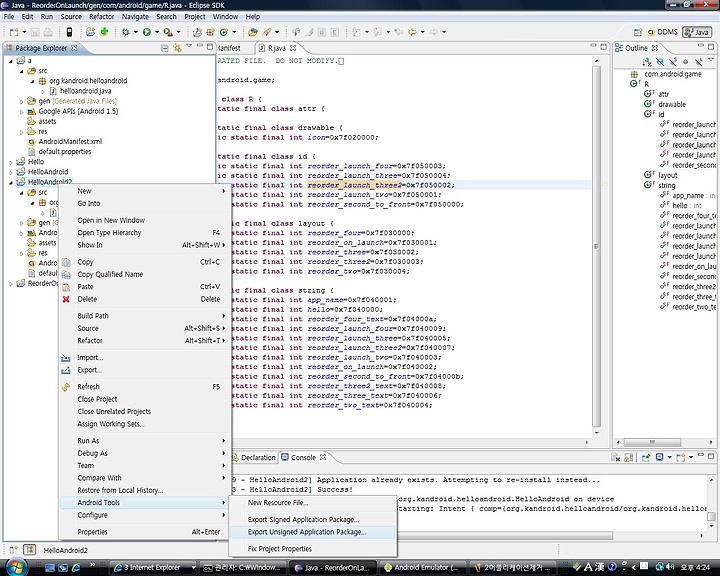Click the New wizard toolbar icon

(14, 32)
